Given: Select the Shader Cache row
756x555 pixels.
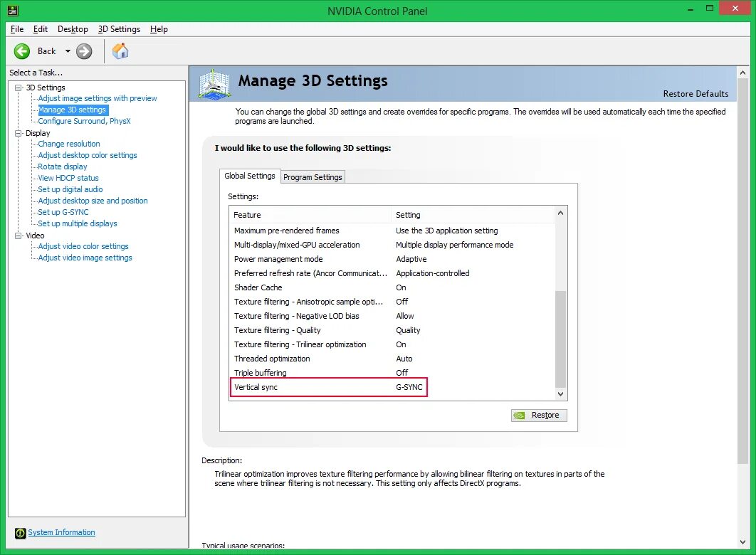Looking at the screenshot, I should pyautogui.click(x=392, y=287).
